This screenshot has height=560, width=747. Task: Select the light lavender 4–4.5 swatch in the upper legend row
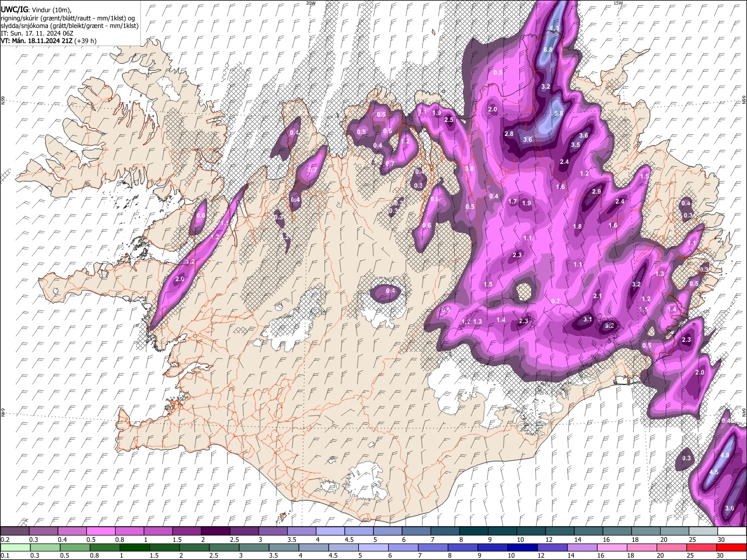coord(330,531)
